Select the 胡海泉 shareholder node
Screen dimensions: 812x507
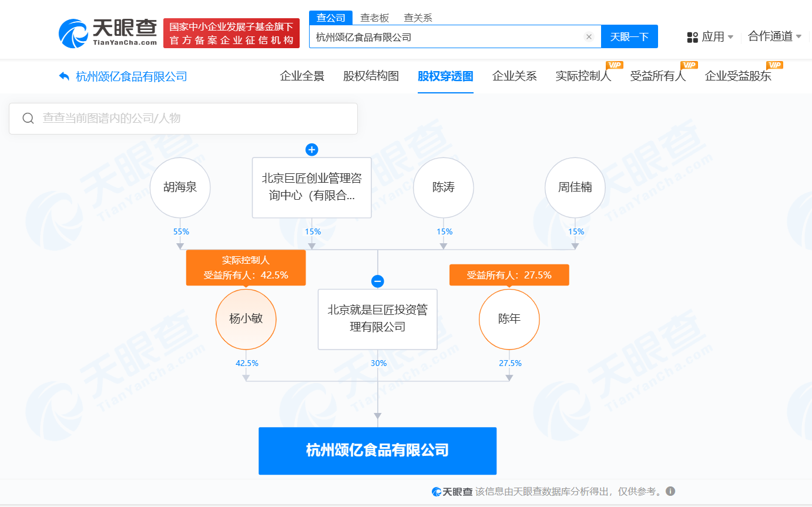[180, 187]
